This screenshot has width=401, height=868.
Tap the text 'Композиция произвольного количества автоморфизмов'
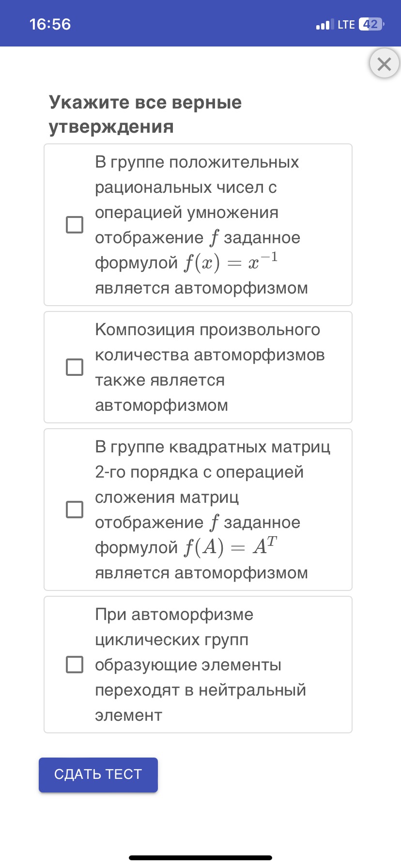pyautogui.click(x=208, y=342)
